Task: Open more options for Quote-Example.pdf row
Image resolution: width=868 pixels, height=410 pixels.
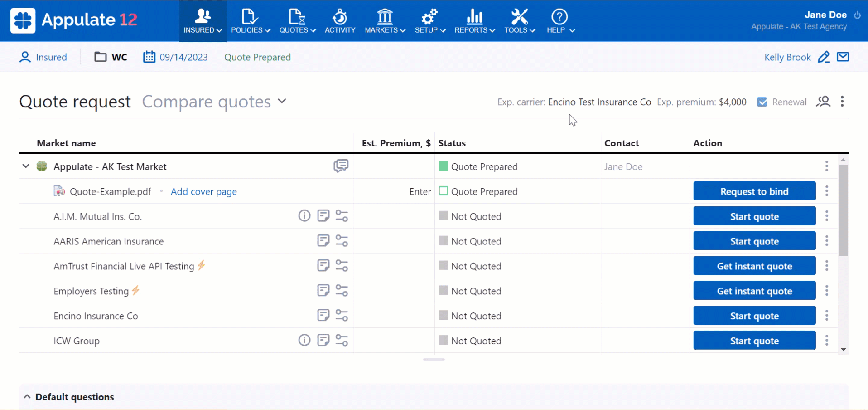Action: pos(827,191)
